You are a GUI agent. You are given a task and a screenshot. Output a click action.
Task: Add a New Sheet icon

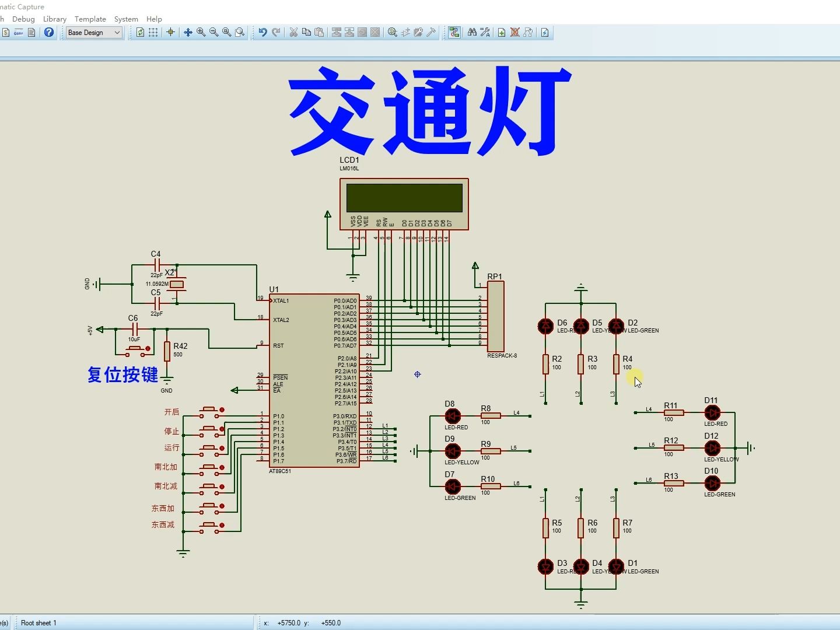click(502, 32)
